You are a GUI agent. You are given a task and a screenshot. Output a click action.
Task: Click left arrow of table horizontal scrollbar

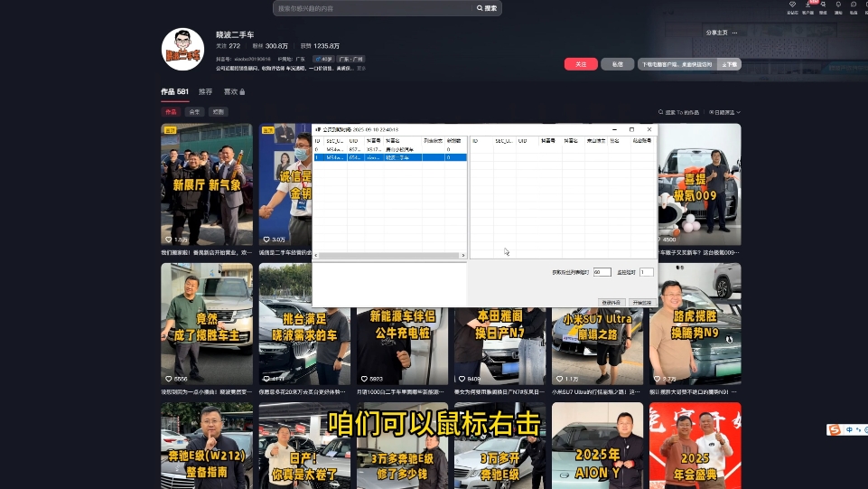(x=316, y=255)
